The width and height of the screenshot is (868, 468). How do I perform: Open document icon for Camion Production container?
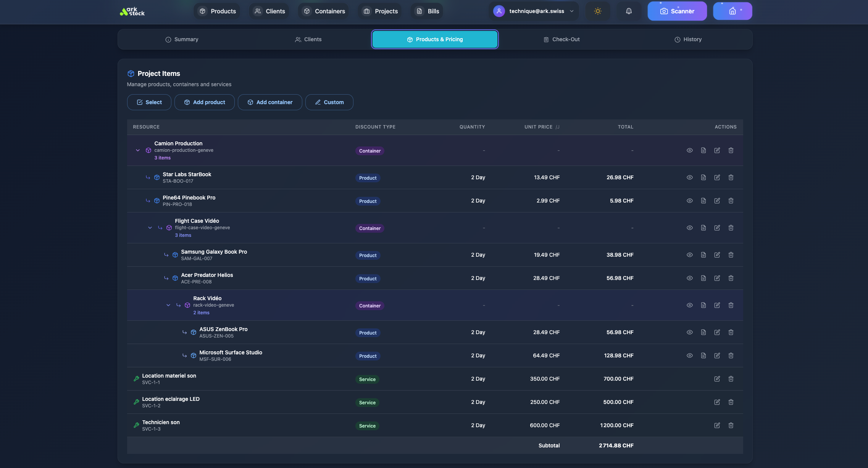pos(703,150)
